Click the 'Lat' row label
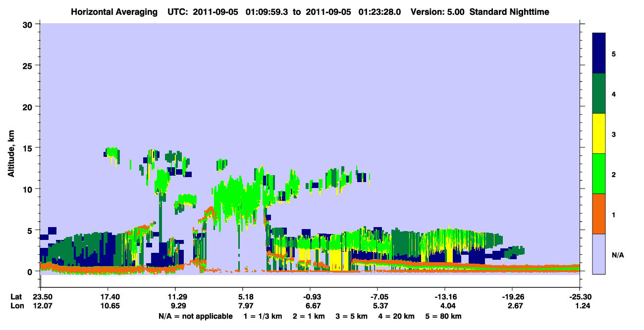This screenshot has width=644, height=330. coord(16,297)
